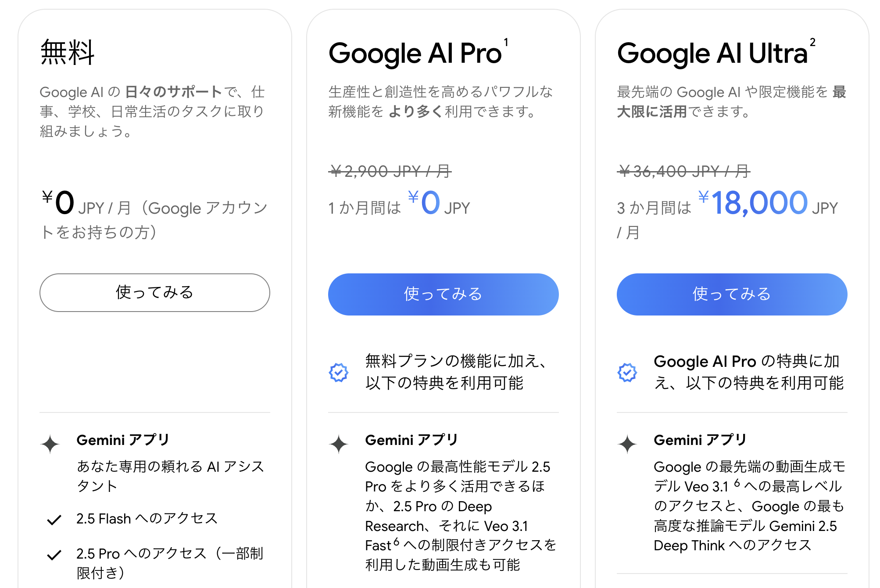Click the 無料 plan heading
The image size is (880, 588).
tap(68, 53)
